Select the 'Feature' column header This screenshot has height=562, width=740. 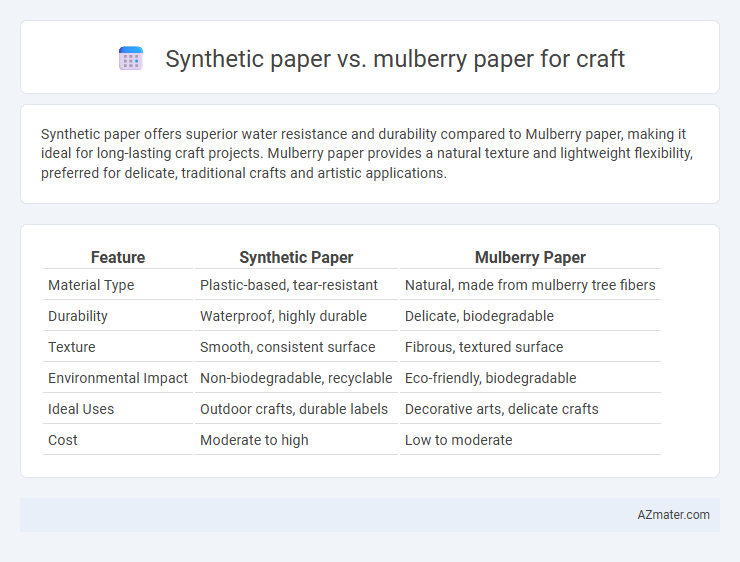118,257
